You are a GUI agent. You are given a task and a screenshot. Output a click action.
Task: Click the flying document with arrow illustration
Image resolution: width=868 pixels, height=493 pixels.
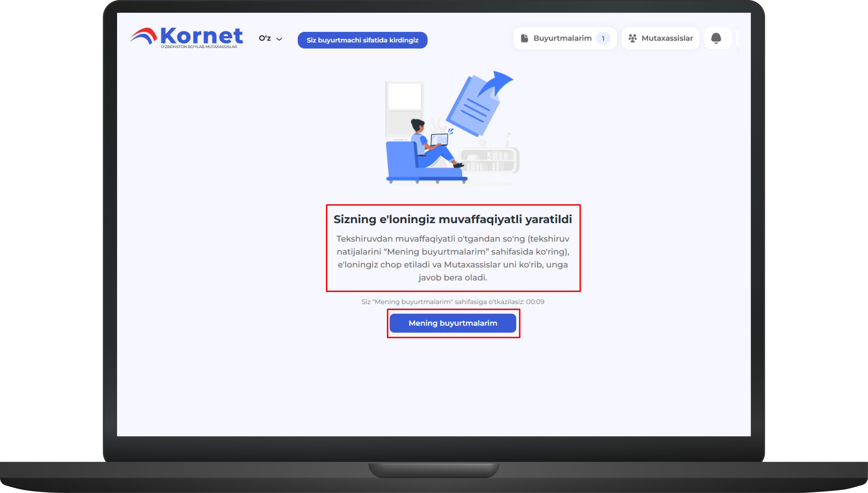[479, 103]
